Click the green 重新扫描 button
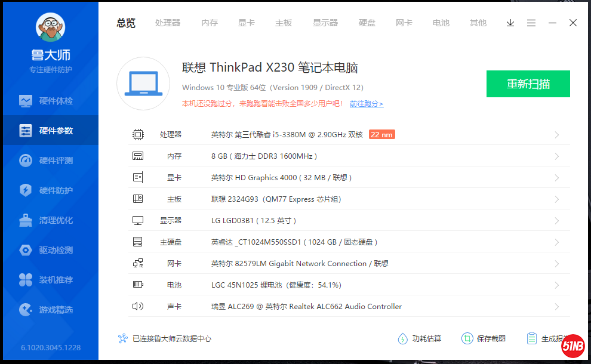Viewport: 591px width, 364px height. click(x=528, y=84)
